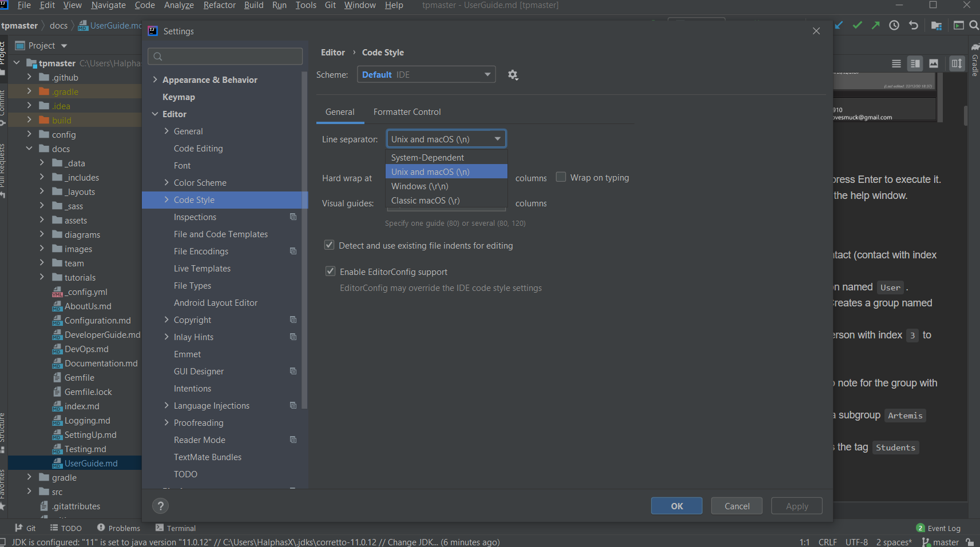Uncheck Detect and use existing file indents
This screenshot has width=980, height=547.
(329, 245)
